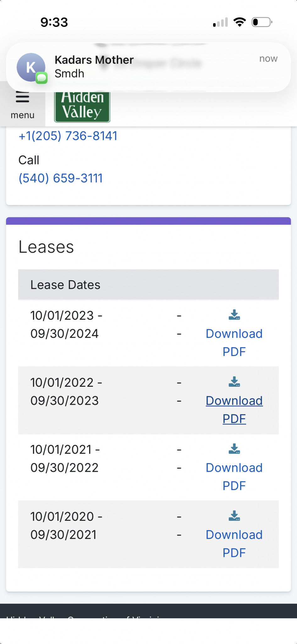Viewport: 297px width, 644px height.
Task: Select the 10/01/2023 - 09/30/2024 lease row
Action: (x=148, y=333)
